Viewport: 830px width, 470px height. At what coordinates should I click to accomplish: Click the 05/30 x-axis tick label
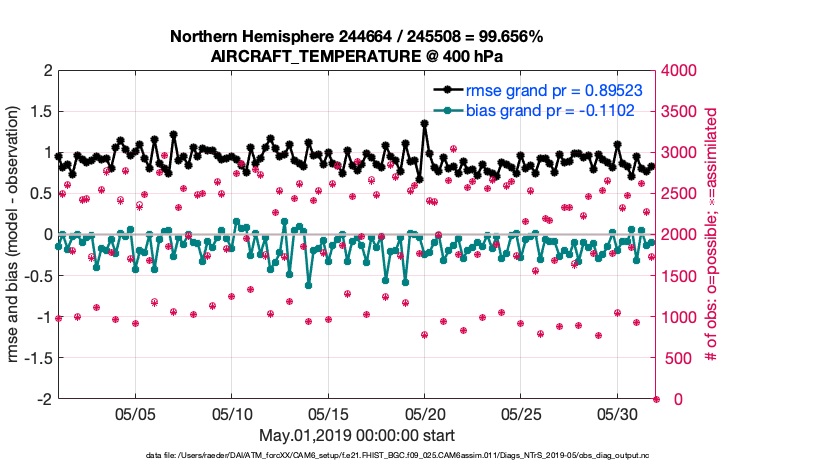pyautogui.click(x=617, y=413)
